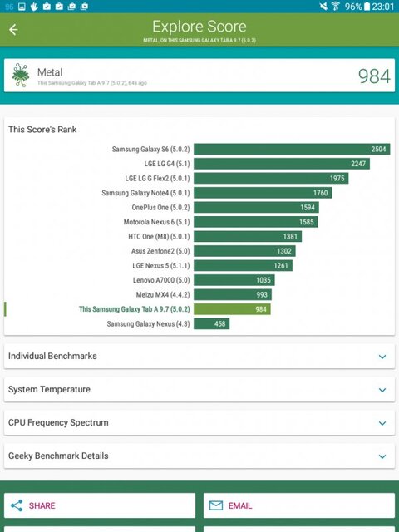Image resolution: width=399 pixels, height=532 pixels.
Task: Tap the 23:01 clock
Action: [383, 7]
